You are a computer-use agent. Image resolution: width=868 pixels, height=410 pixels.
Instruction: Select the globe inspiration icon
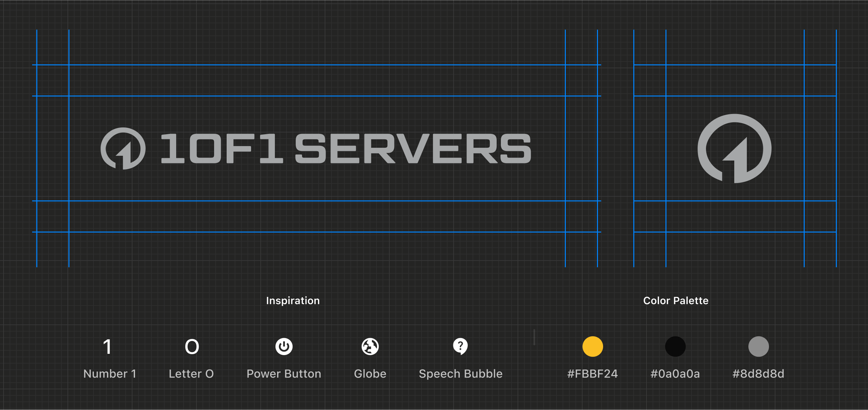click(x=370, y=346)
